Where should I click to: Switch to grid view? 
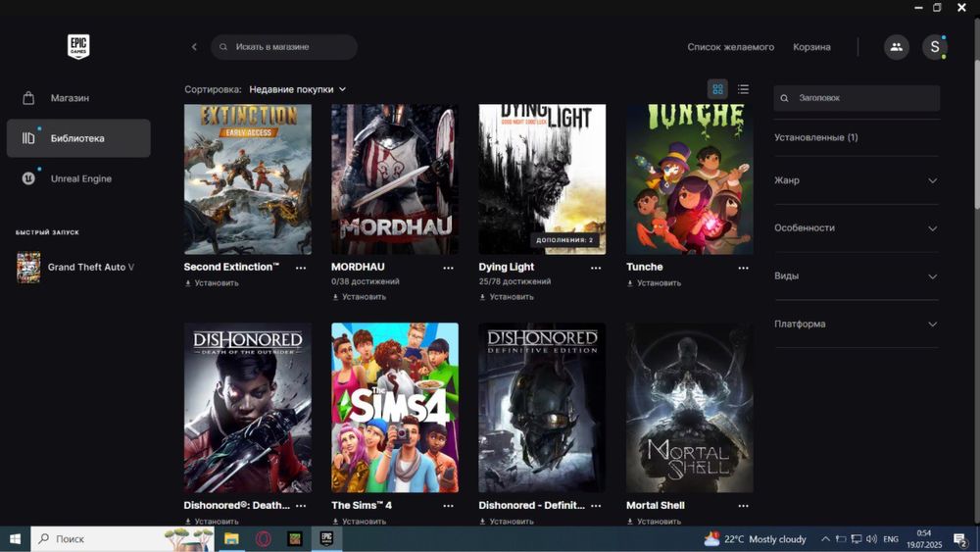pyautogui.click(x=717, y=89)
